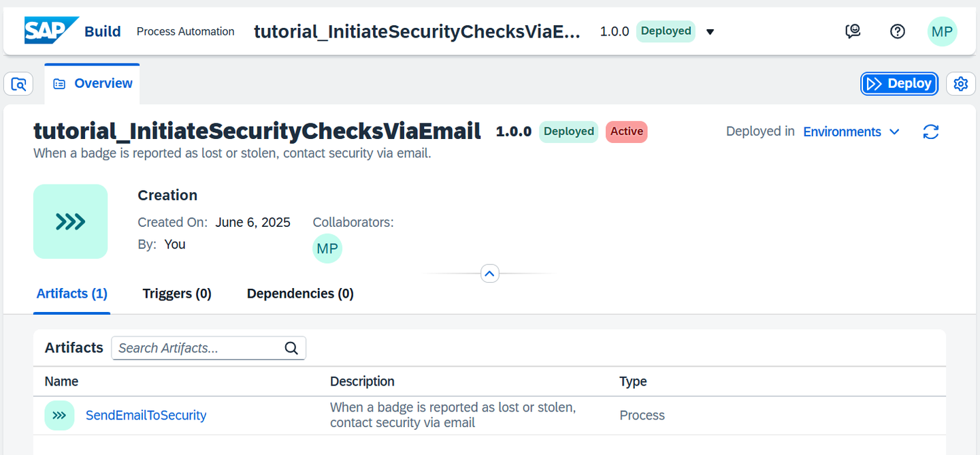Switch to the Overview tab
980x455 pixels.
(93, 84)
